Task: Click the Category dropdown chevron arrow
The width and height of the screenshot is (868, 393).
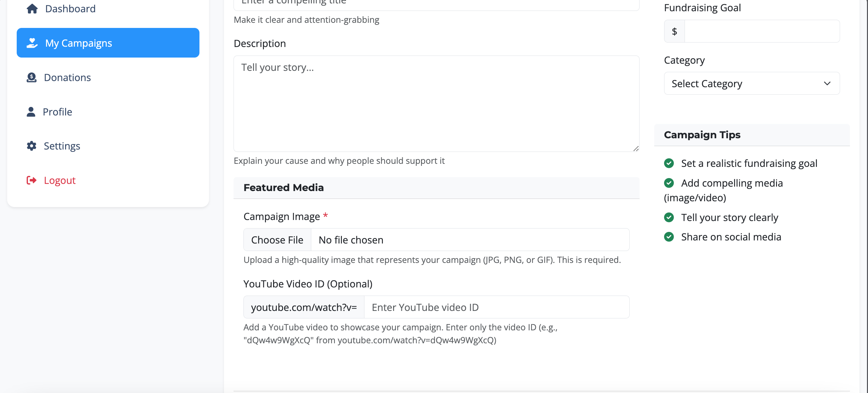Action: 827,83
